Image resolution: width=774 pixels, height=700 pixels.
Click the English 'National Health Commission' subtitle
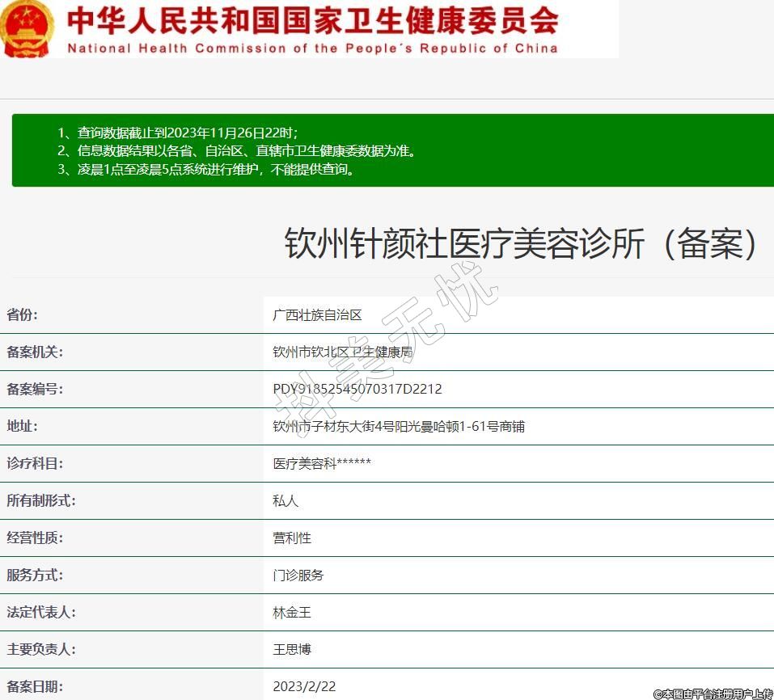pos(312,48)
